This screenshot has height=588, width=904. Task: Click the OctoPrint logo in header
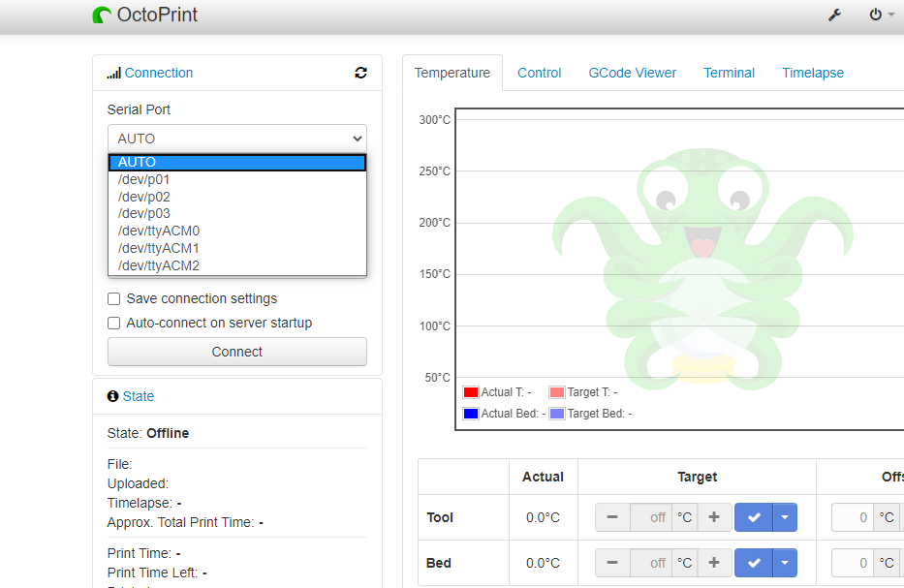[144, 15]
